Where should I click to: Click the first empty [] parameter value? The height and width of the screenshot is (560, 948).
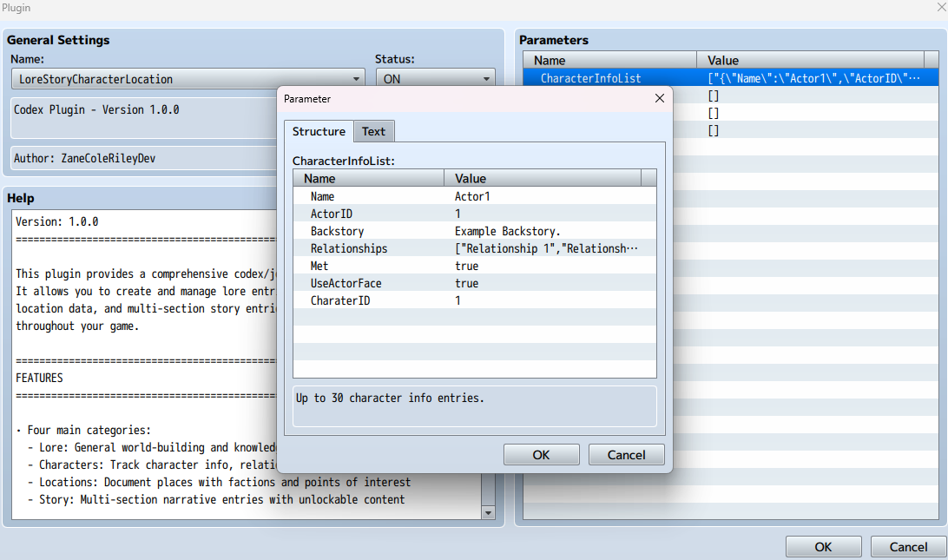714,96
